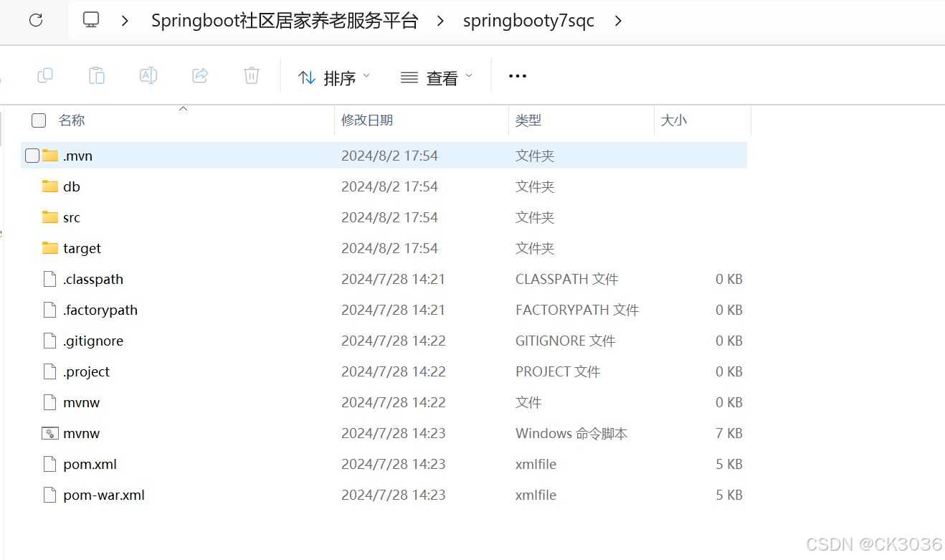Click the 'PROJECT 文件' type cell

[558, 371]
